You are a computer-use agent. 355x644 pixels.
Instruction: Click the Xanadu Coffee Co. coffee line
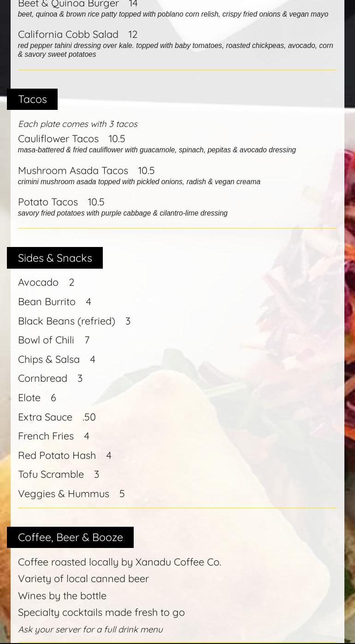click(x=119, y=562)
